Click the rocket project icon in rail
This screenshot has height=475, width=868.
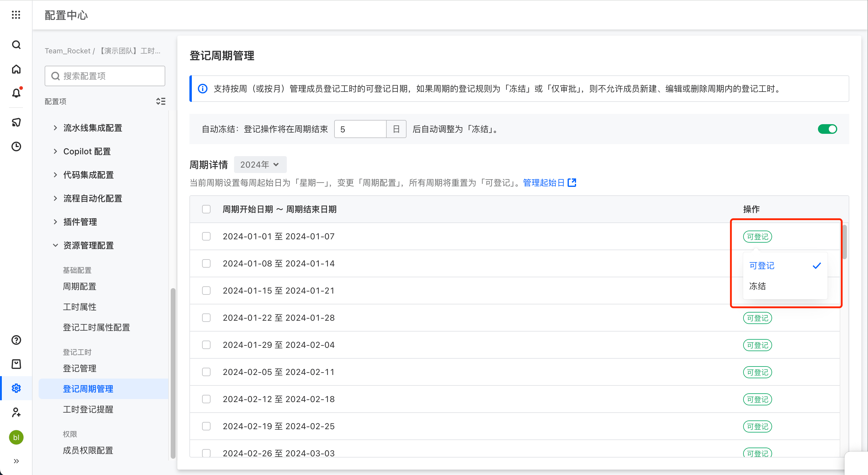point(16,122)
